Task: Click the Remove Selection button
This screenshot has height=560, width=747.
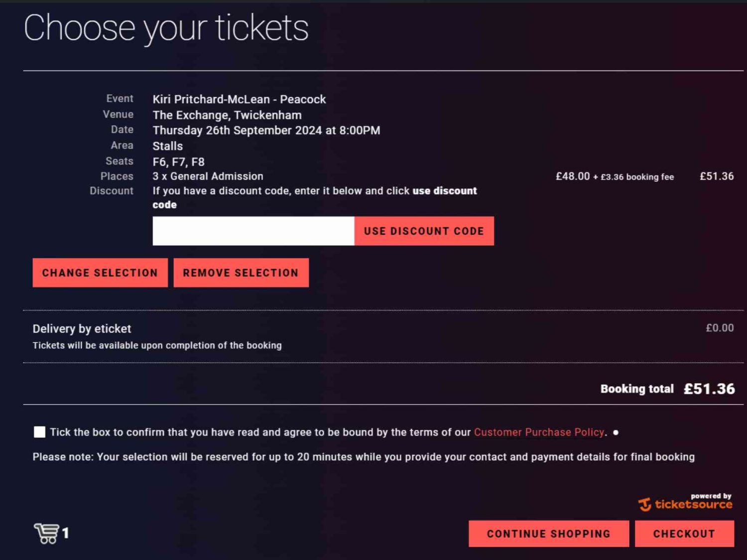Action: (x=241, y=273)
